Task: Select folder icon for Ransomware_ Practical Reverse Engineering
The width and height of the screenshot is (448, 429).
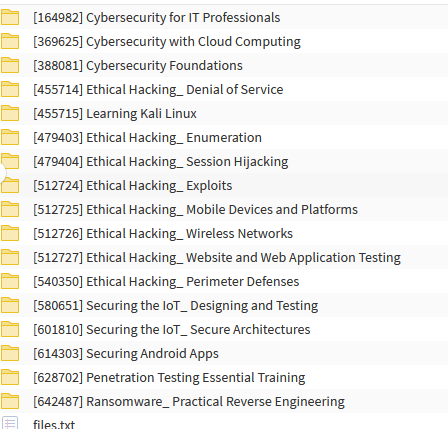Action: tap(10, 401)
